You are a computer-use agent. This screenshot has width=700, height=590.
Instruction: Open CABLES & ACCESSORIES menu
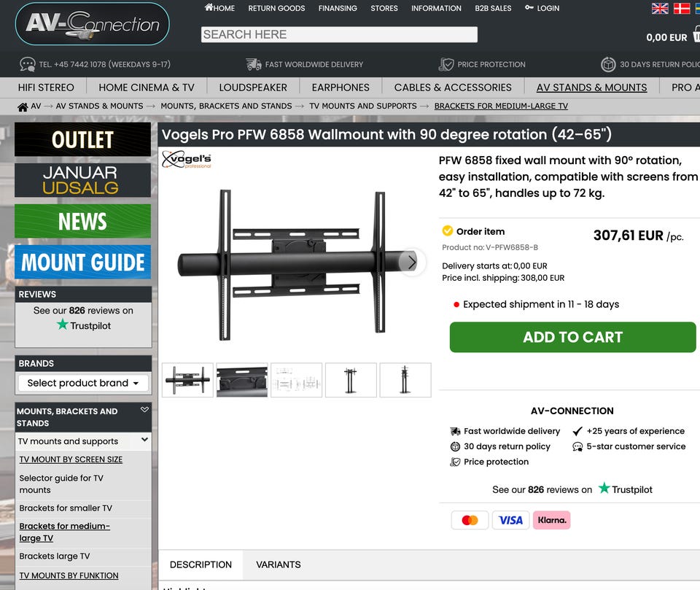pyautogui.click(x=453, y=88)
